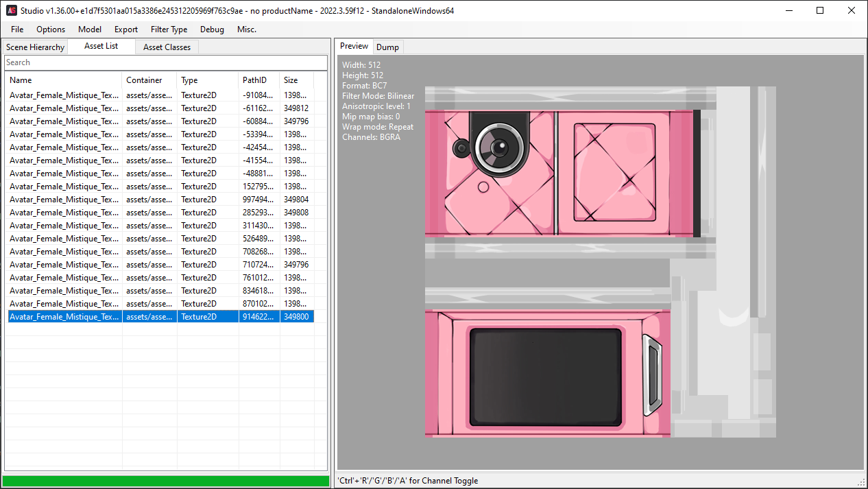Click the AssetStudio app icon in title bar
The image size is (868, 489).
coord(11,11)
